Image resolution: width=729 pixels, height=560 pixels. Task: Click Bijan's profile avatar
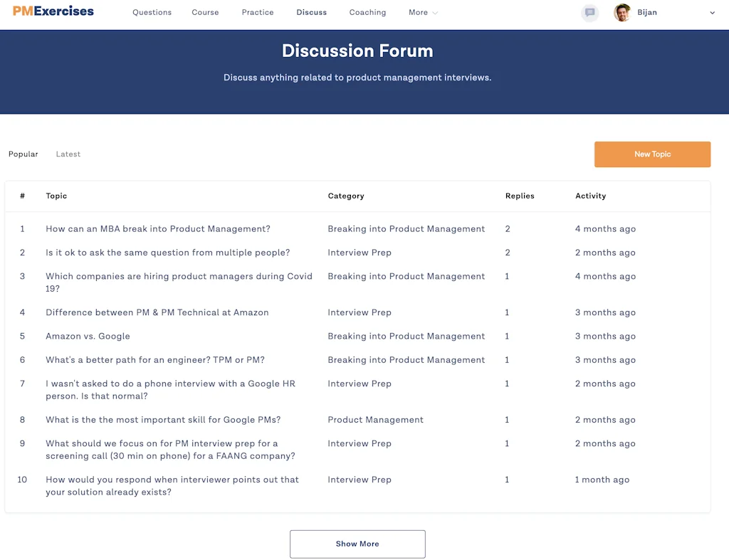(622, 12)
